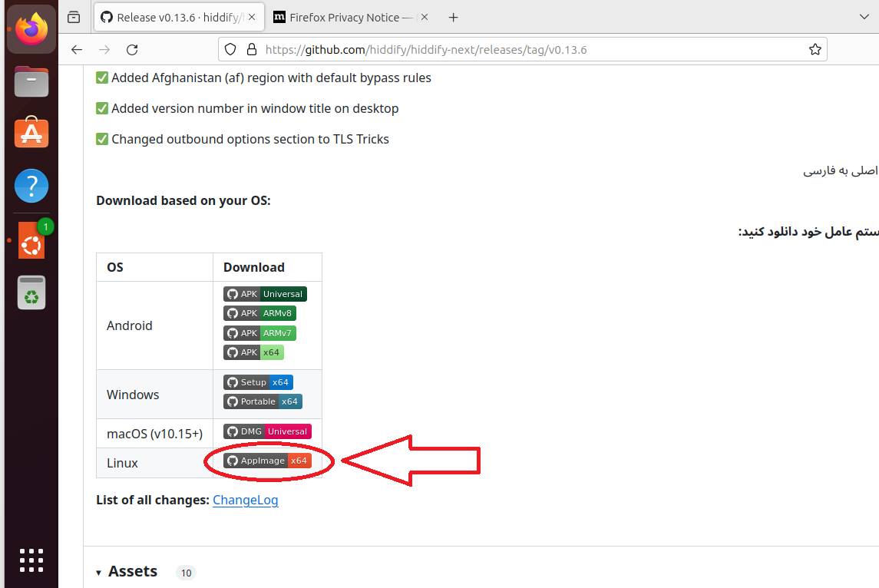Open the Help question mark dock icon
879x588 pixels.
(31, 186)
